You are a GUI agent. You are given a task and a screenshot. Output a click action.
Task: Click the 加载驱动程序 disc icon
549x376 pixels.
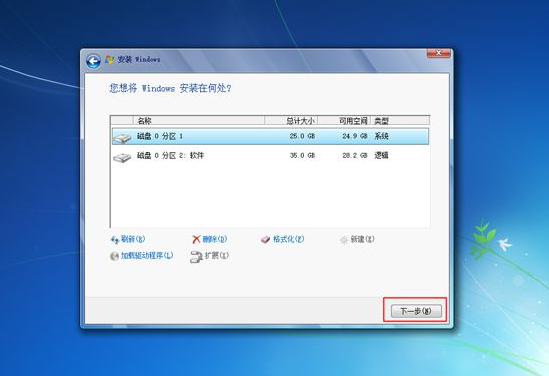(x=114, y=256)
